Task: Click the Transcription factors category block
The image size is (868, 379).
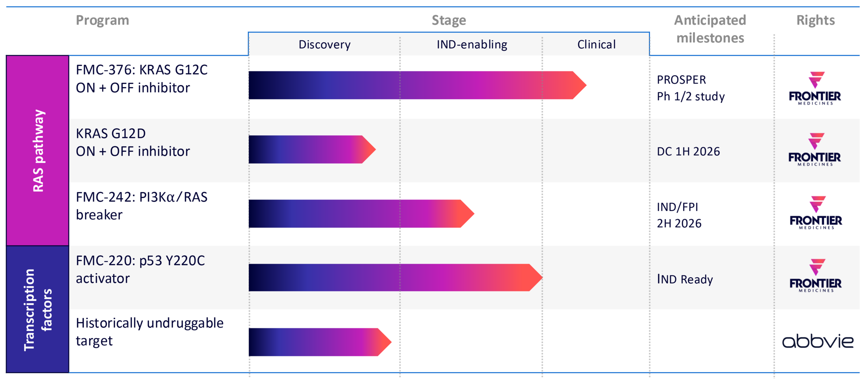Action: pyautogui.click(x=38, y=309)
